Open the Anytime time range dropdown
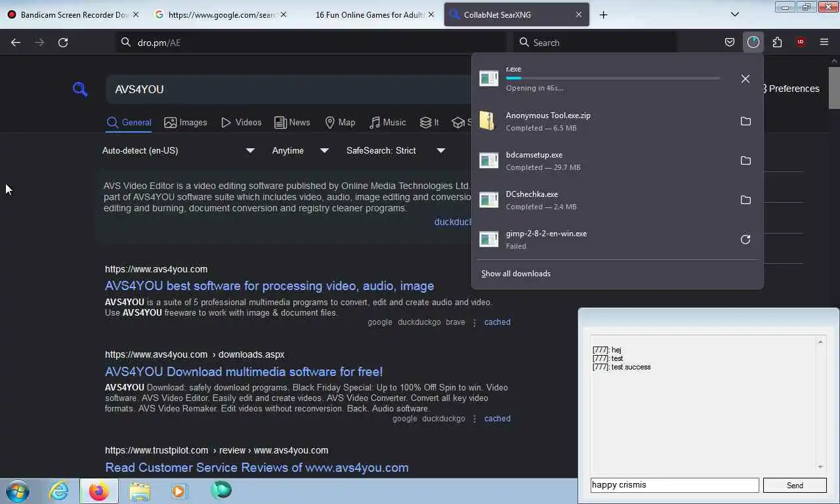Image resolution: width=840 pixels, height=504 pixels. click(301, 150)
